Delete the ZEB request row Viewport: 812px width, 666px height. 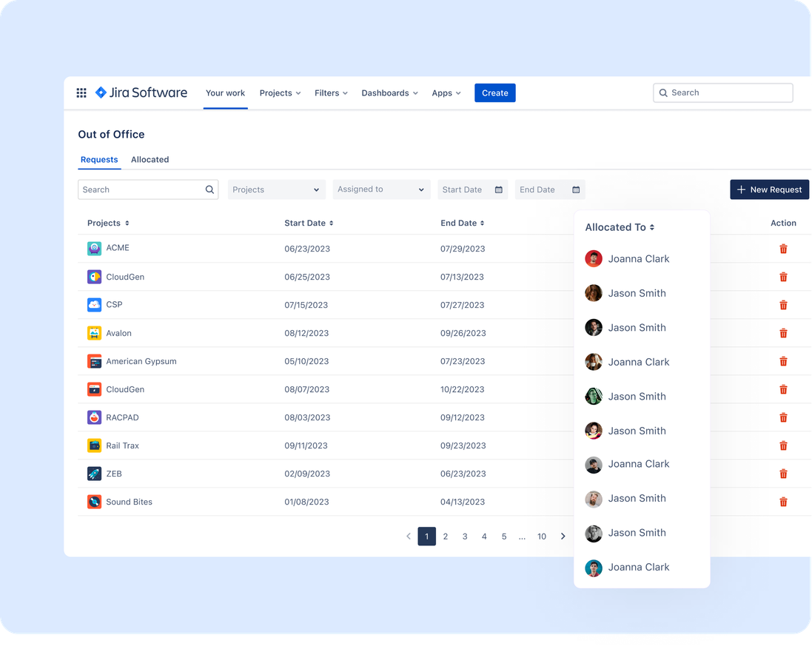[x=784, y=474]
